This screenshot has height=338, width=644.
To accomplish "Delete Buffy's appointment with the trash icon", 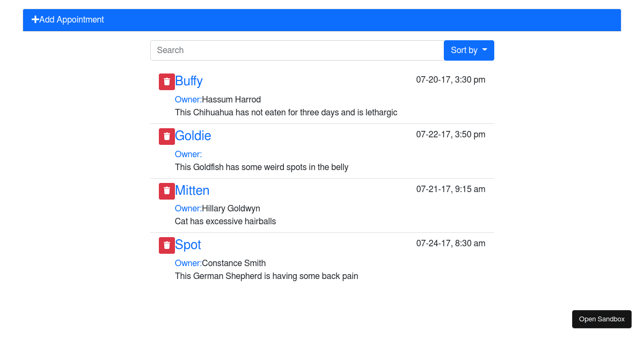I will pos(167,82).
